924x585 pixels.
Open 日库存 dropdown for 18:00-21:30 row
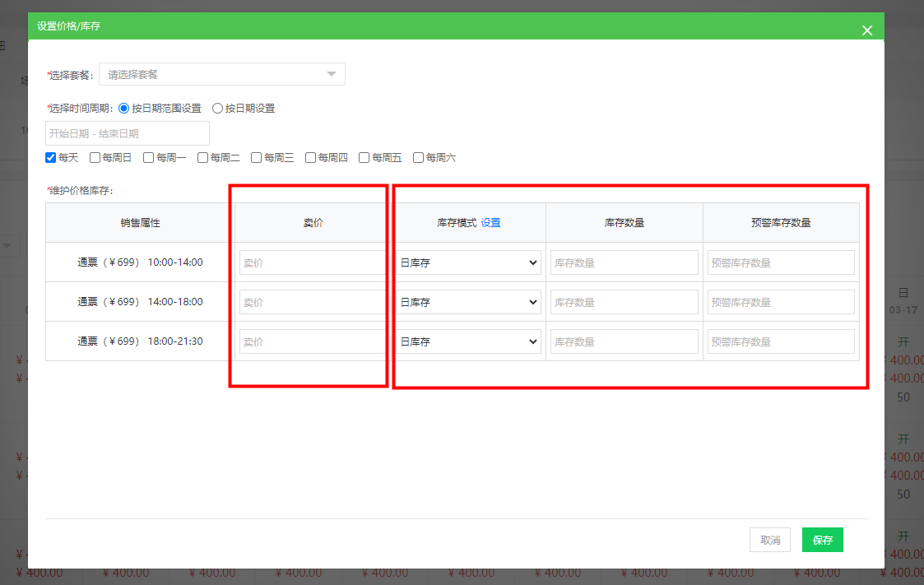click(x=469, y=341)
